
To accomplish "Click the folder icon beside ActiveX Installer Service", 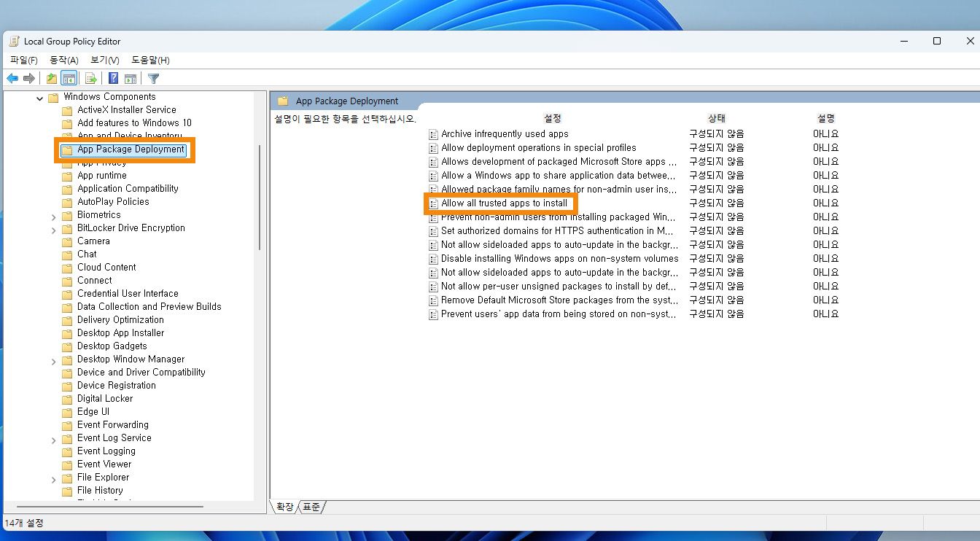I will [67, 110].
